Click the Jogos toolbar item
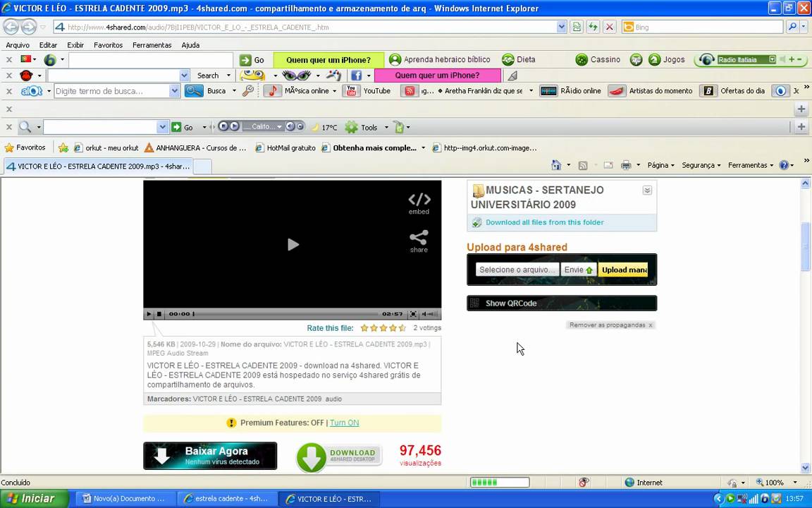The width and height of the screenshot is (812, 508). [667, 59]
